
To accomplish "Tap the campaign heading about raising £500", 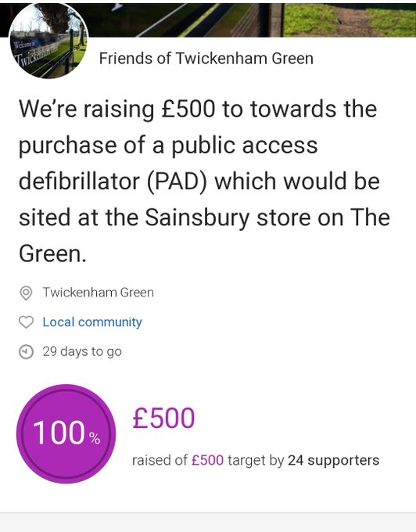I will 204,182.
